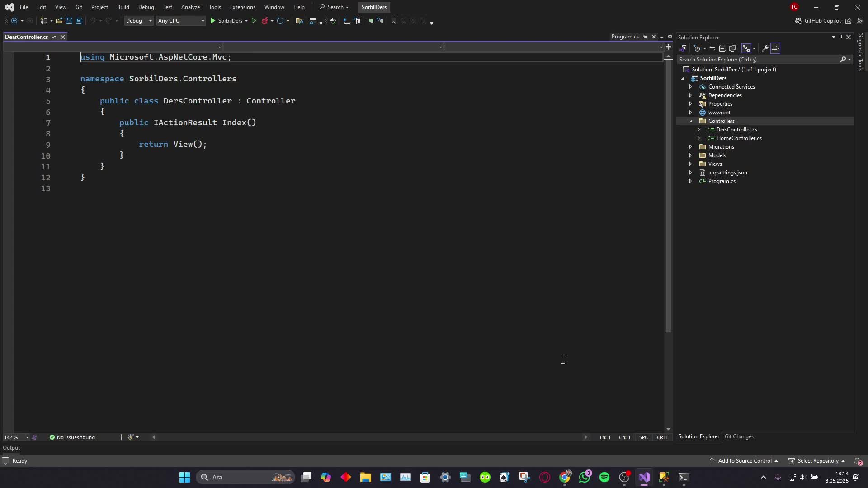Toggle file nesting view button in Solution Explorer
868x488 pixels.
(x=746, y=48)
